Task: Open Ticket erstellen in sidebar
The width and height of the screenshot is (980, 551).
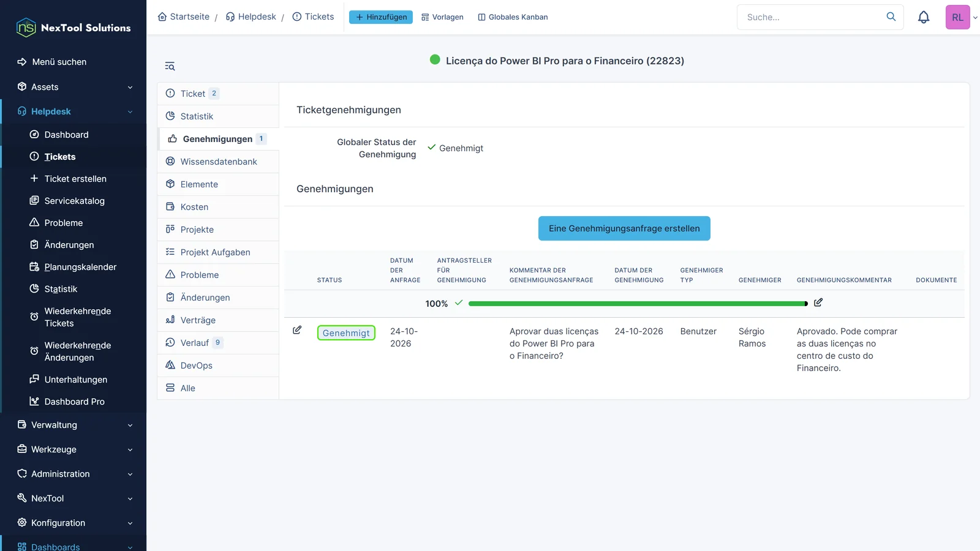Action: coord(73,179)
